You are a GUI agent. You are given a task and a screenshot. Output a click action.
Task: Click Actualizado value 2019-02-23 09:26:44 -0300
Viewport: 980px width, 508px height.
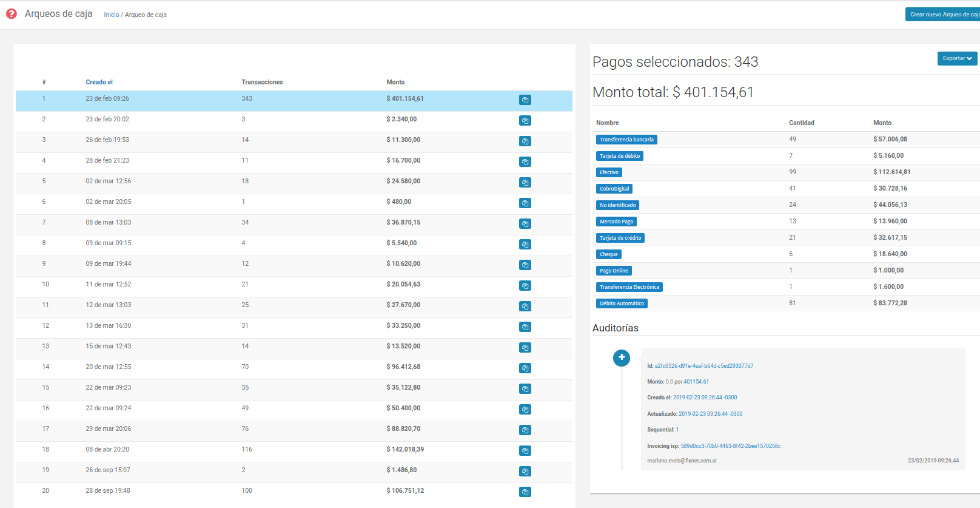(711, 414)
